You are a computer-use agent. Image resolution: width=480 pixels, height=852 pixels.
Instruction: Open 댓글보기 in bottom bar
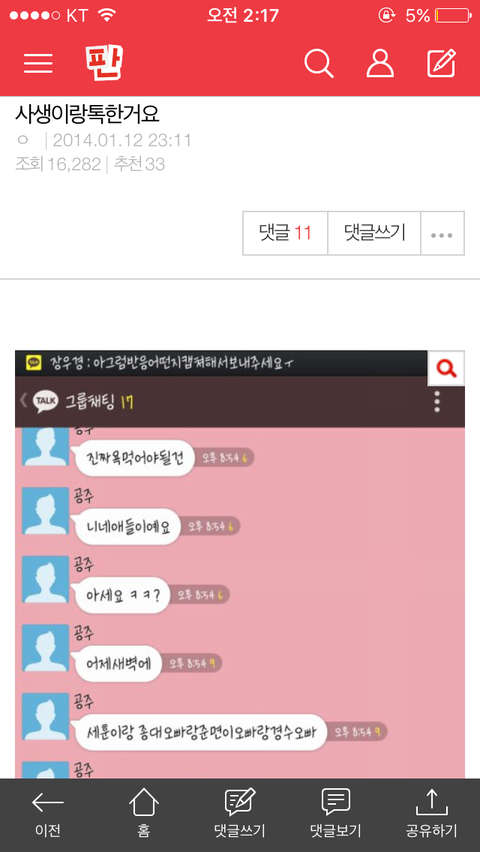pos(335,814)
